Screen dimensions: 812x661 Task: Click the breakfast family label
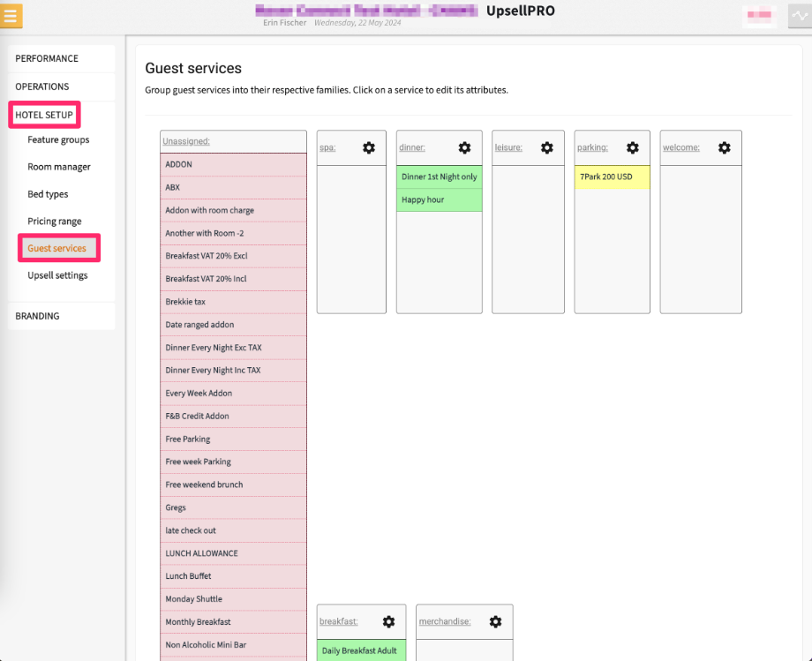click(x=339, y=621)
